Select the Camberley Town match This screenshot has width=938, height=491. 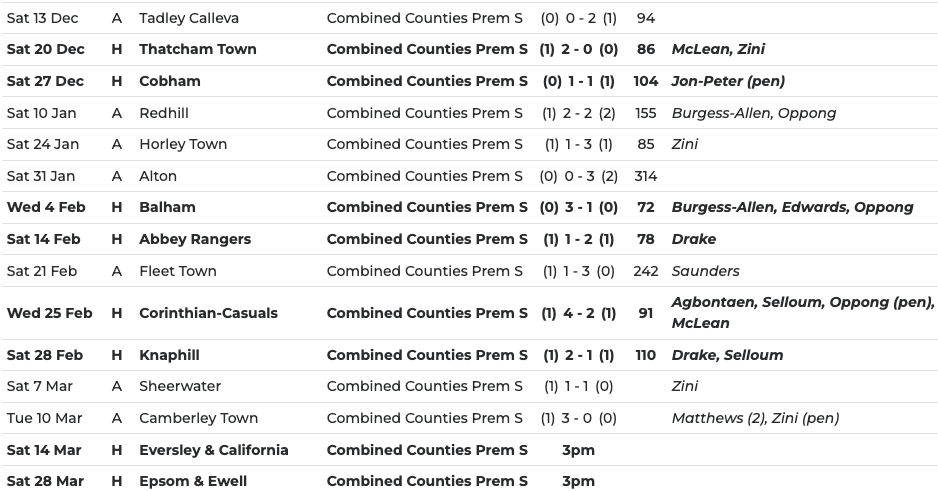(198, 418)
